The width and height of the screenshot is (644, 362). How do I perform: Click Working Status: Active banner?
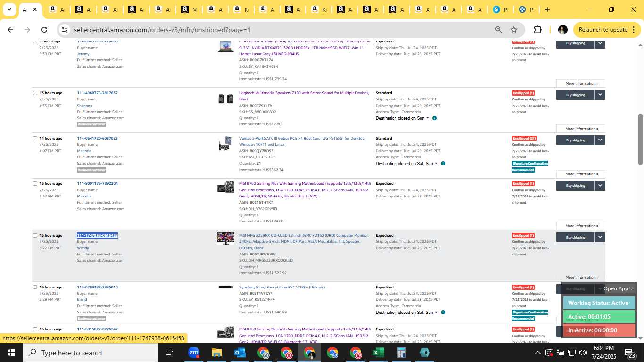point(599,303)
